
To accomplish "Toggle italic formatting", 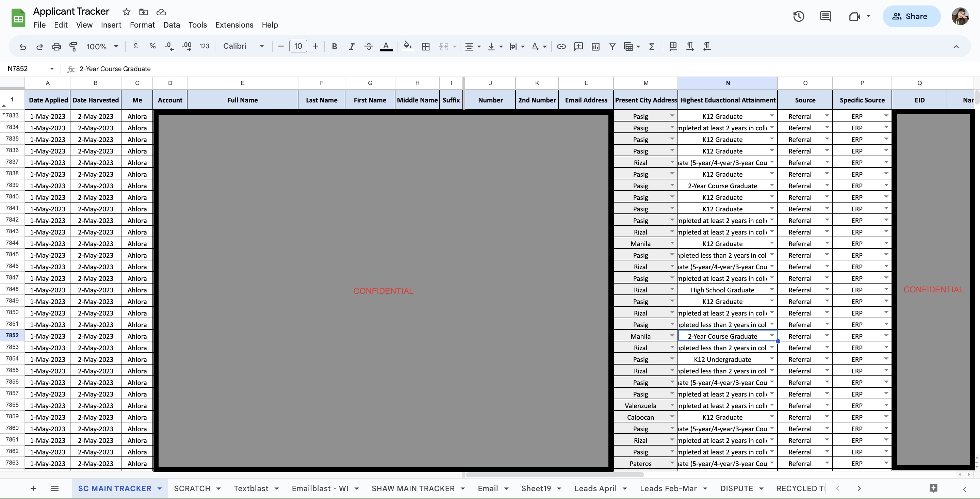I will click(352, 46).
